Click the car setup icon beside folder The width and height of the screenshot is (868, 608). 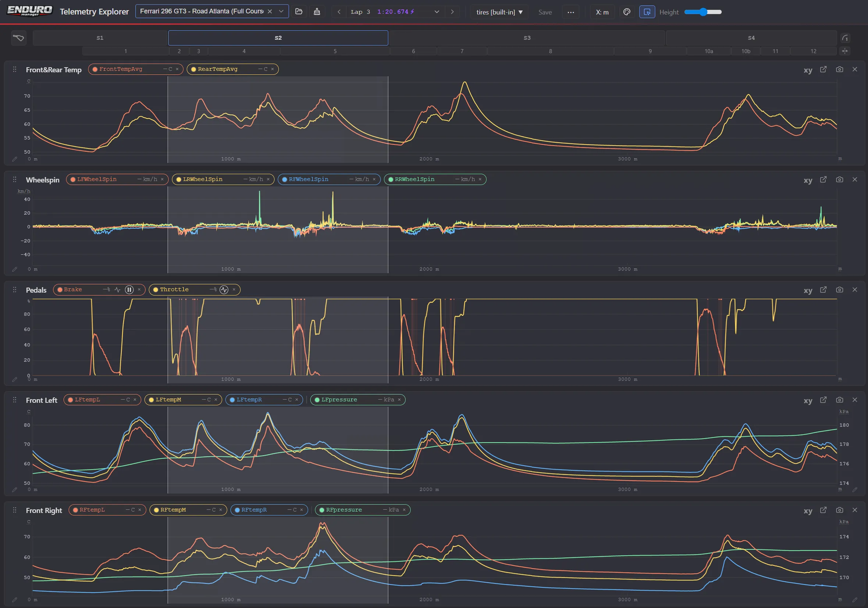point(317,12)
